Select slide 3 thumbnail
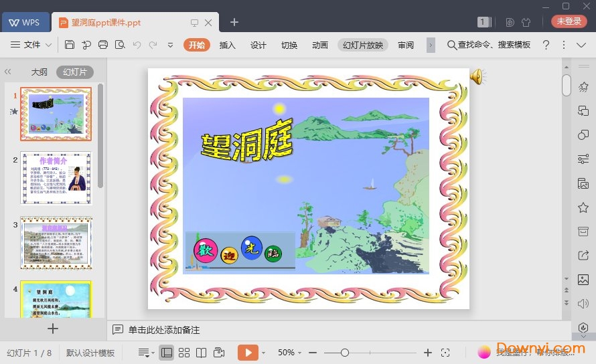 [x=56, y=243]
